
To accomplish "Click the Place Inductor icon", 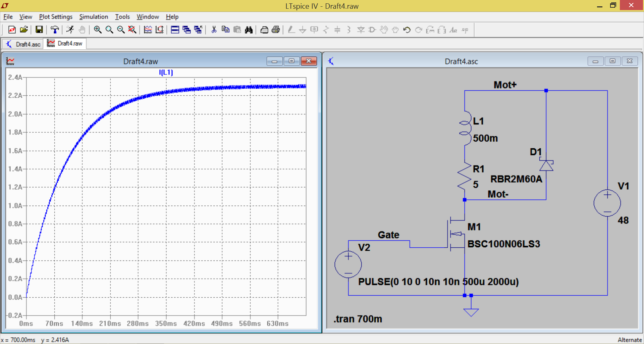I will [349, 30].
